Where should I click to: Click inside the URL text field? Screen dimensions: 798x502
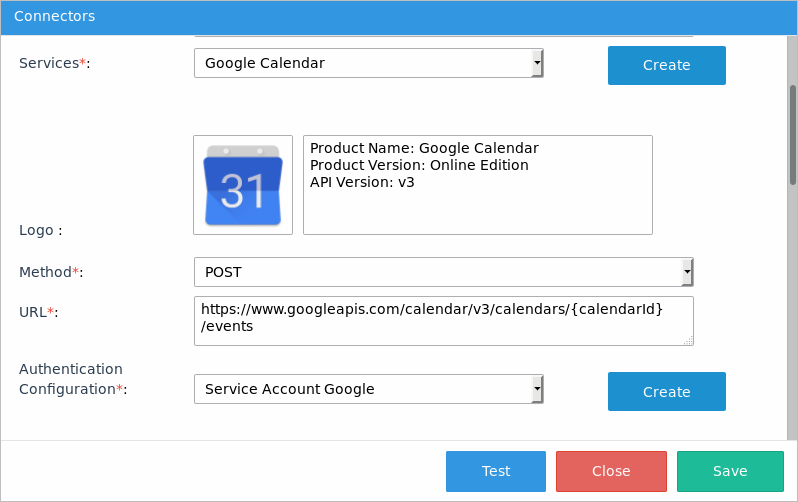pos(443,320)
